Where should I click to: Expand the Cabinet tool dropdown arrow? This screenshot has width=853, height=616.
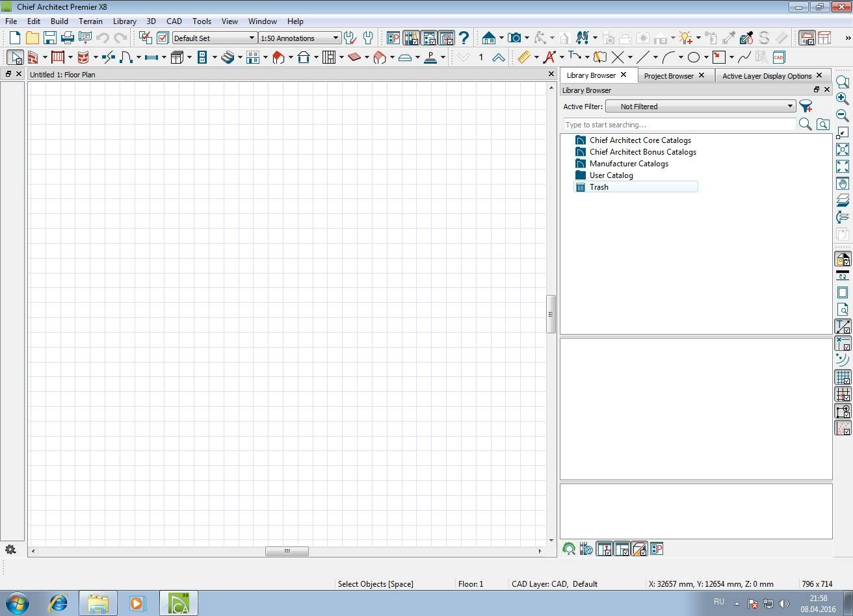[x=189, y=57]
